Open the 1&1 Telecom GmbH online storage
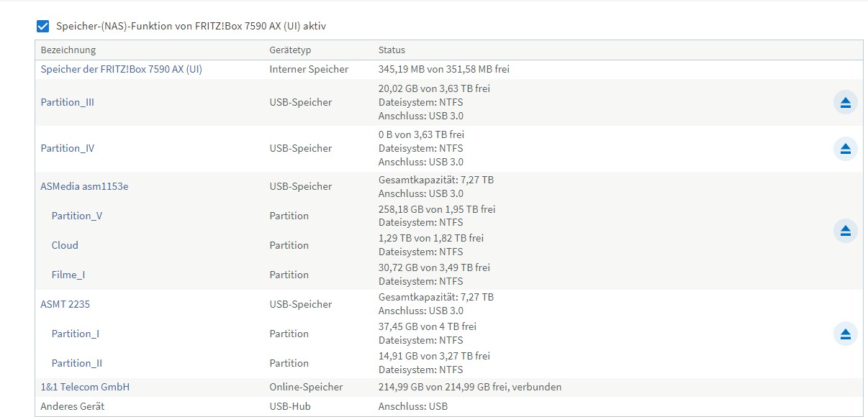The height and width of the screenshot is (417, 868). (x=85, y=387)
